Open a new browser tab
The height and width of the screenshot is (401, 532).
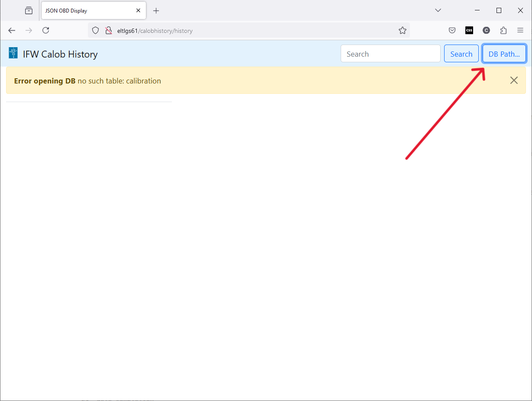[x=156, y=11]
